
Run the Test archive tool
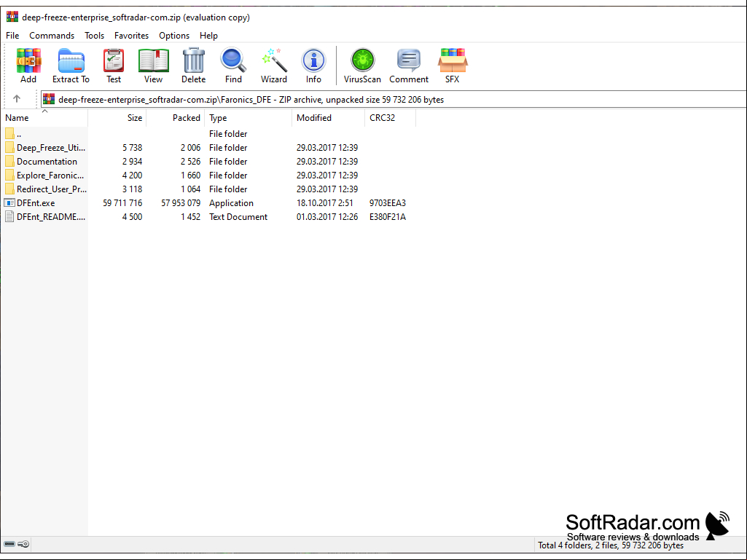pos(114,60)
